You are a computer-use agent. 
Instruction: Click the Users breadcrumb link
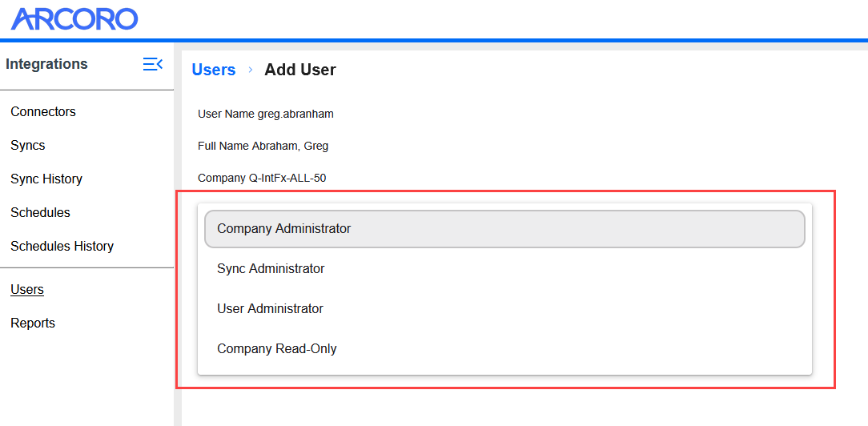click(x=214, y=70)
